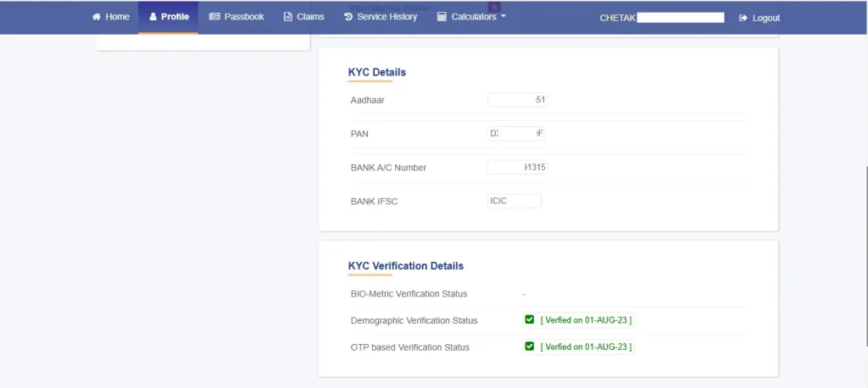Toggle the Demographic Verification Status checkbox

[530, 319]
